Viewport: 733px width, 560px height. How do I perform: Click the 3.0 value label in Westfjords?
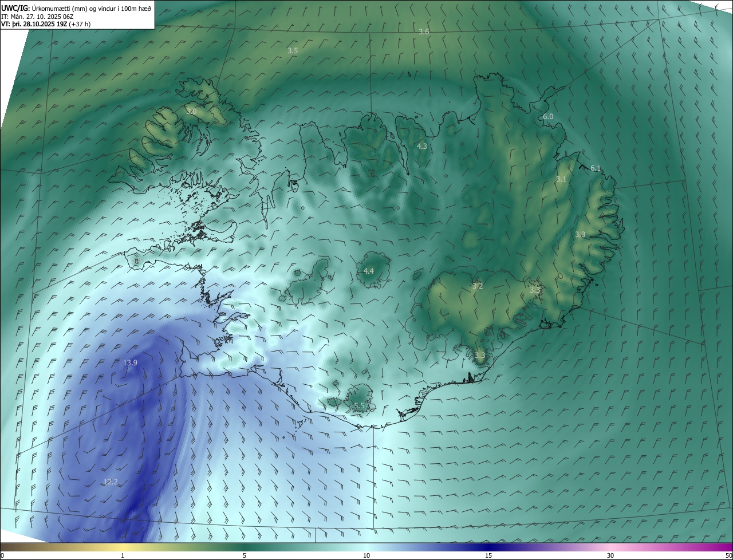[191, 111]
